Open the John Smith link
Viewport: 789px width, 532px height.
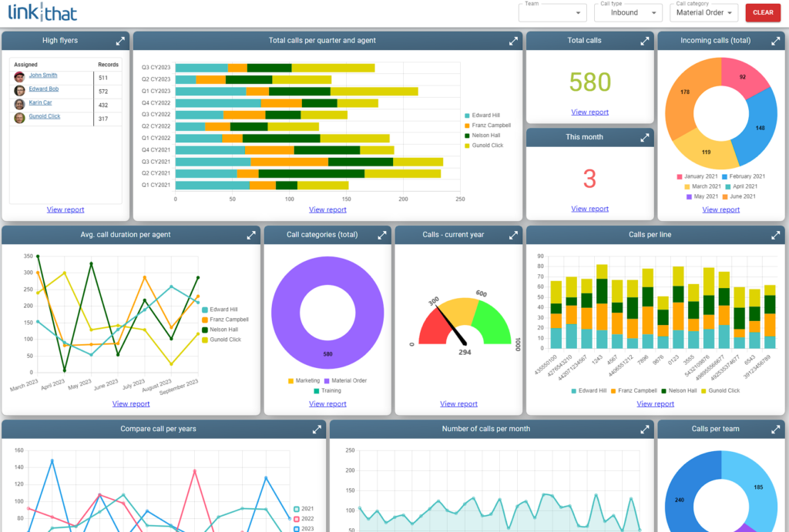[x=43, y=75]
